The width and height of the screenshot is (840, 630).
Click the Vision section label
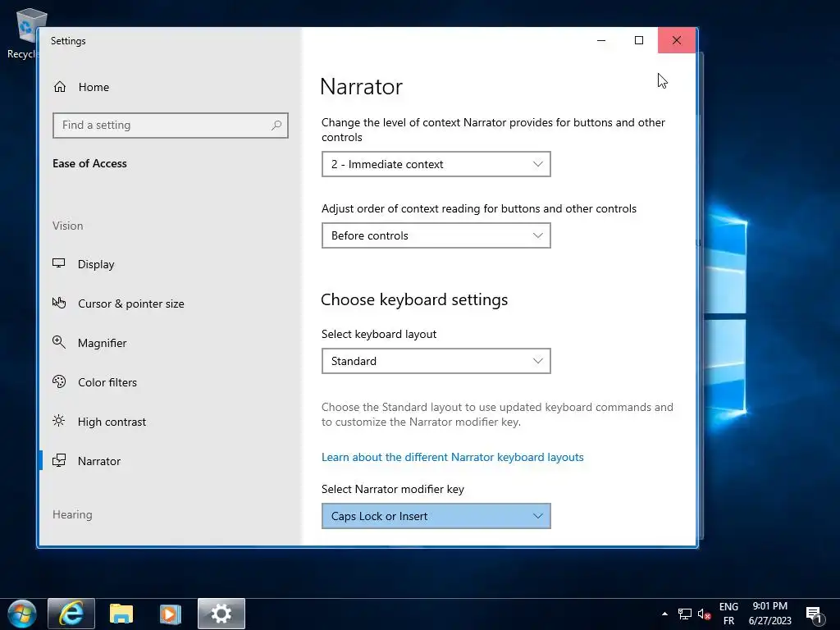point(67,226)
